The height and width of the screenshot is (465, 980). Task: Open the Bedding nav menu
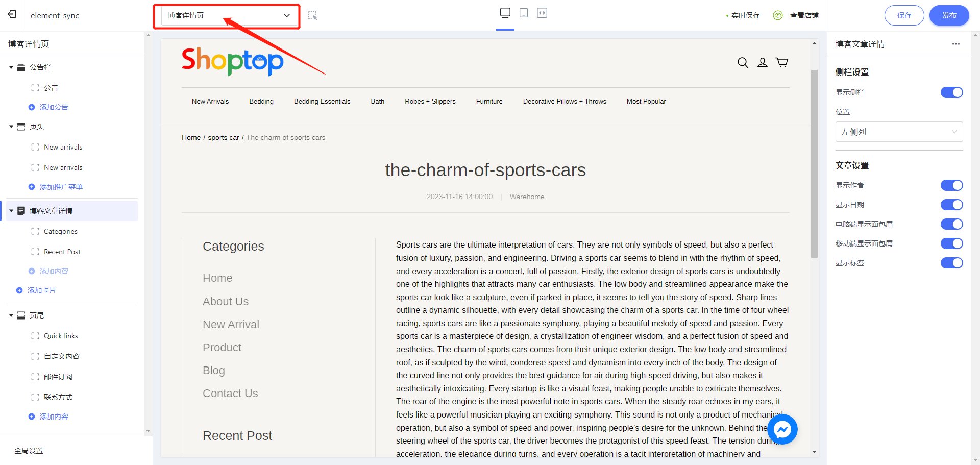click(261, 102)
